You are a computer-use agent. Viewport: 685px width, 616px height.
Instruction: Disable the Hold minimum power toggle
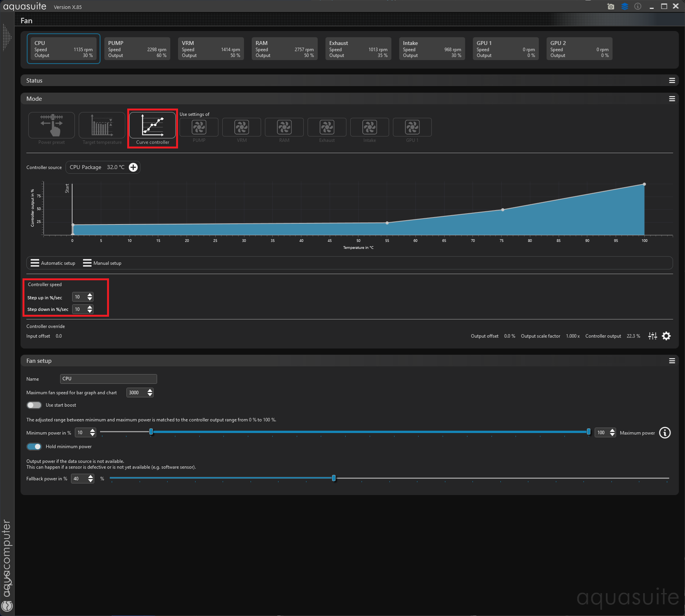[34, 447]
